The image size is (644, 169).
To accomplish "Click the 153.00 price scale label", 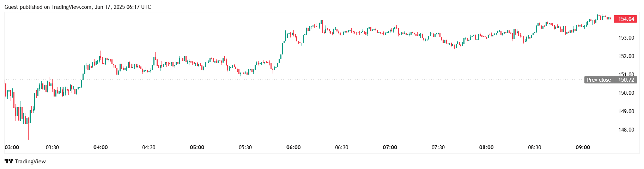I will click(626, 38).
